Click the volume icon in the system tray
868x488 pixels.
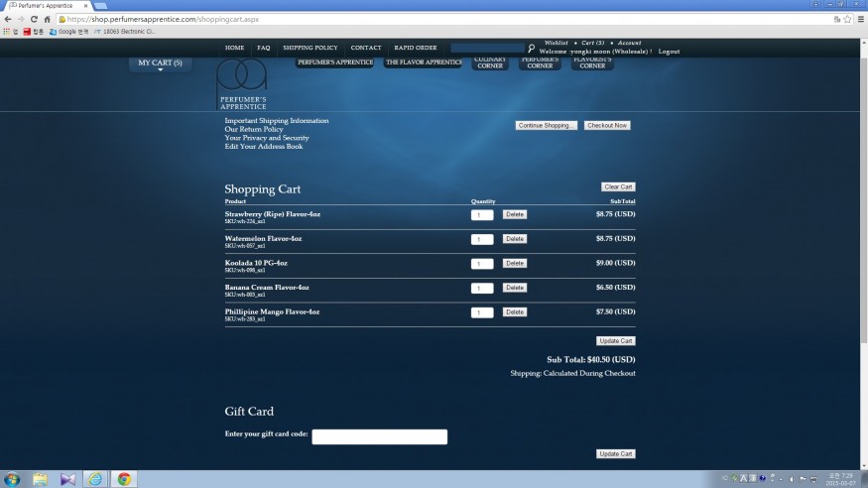pyautogui.click(x=792, y=479)
